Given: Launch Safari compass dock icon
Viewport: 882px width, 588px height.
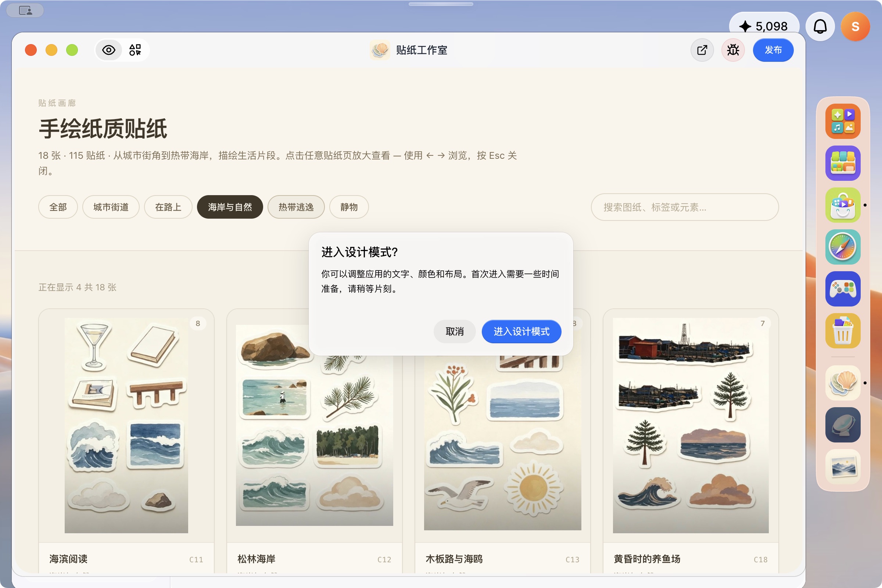Looking at the screenshot, I should pyautogui.click(x=843, y=247).
